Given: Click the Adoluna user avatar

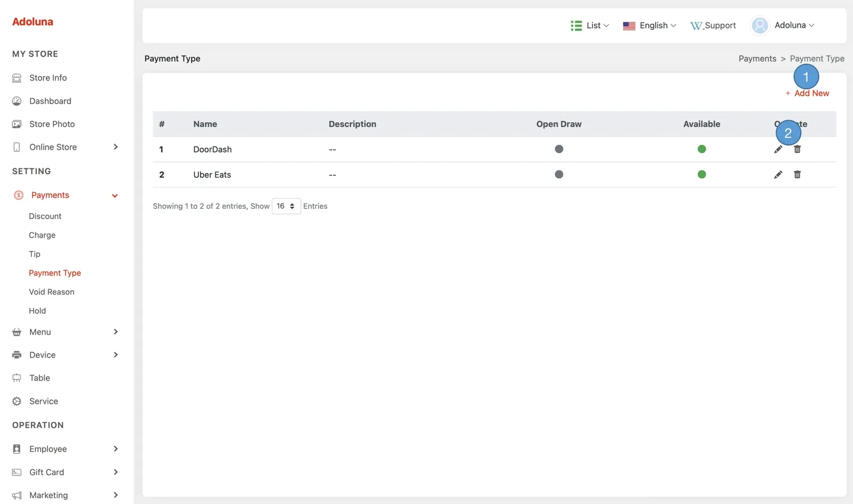Looking at the screenshot, I should pyautogui.click(x=760, y=26).
